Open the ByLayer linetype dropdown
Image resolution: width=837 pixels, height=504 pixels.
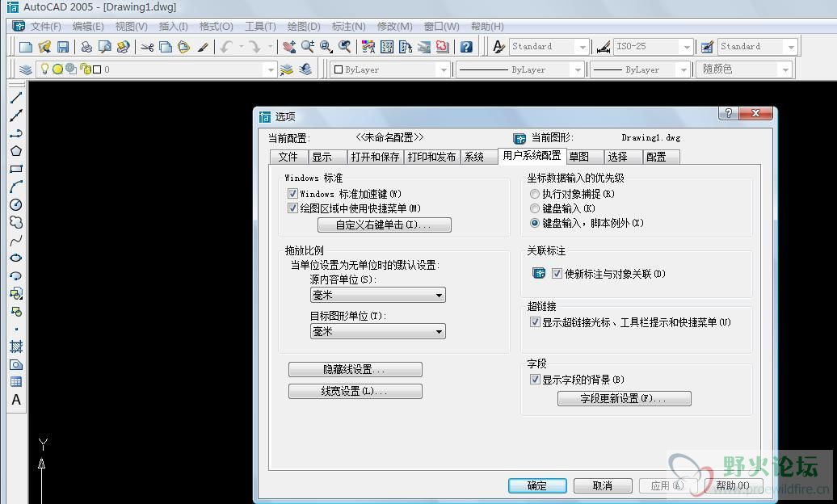520,69
